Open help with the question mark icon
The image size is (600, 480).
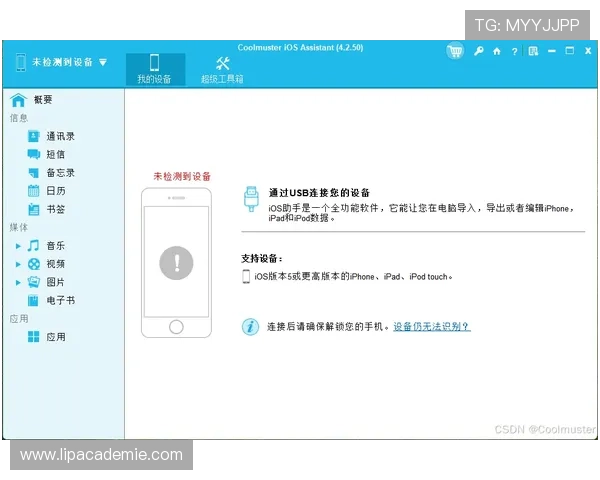[515, 51]
